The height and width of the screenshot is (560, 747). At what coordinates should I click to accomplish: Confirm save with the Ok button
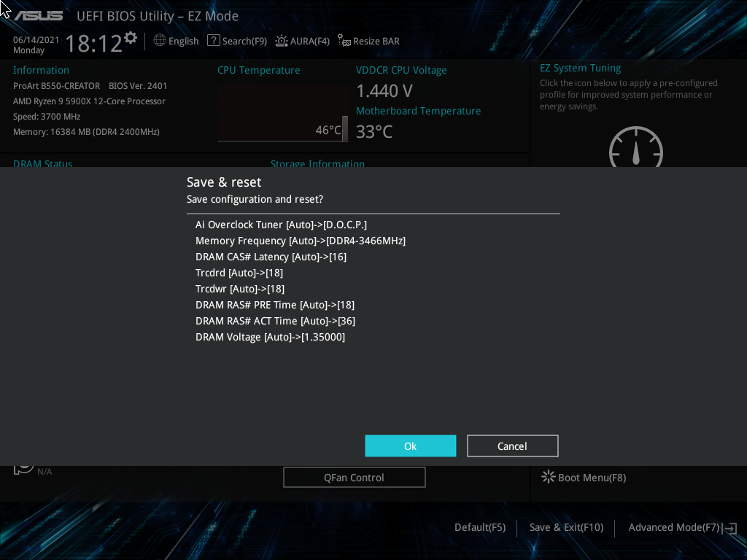point(410,446)
